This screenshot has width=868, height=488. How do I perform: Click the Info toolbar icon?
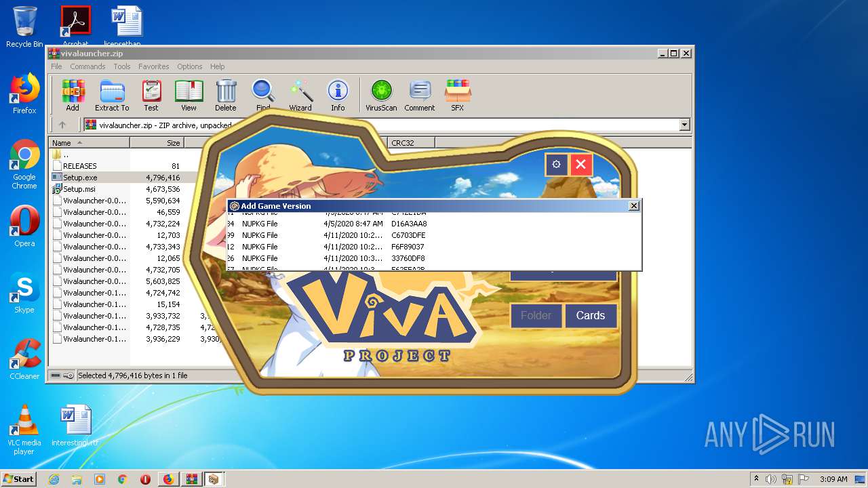[338, 95]
